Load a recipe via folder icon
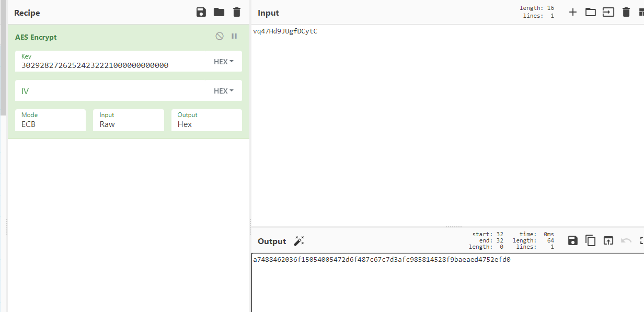The image size is (644, 312). pyautogui.click(x=219, y=12)
